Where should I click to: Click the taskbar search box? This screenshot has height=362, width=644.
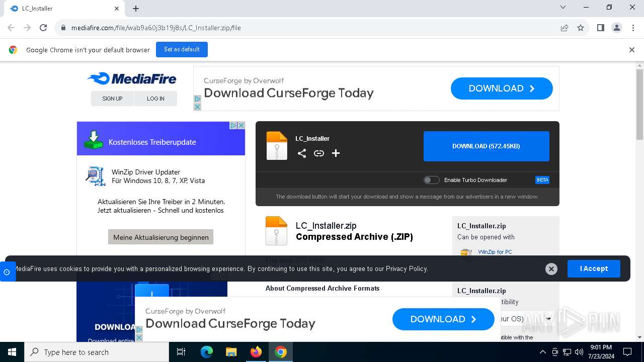click(x=97, y=352)
